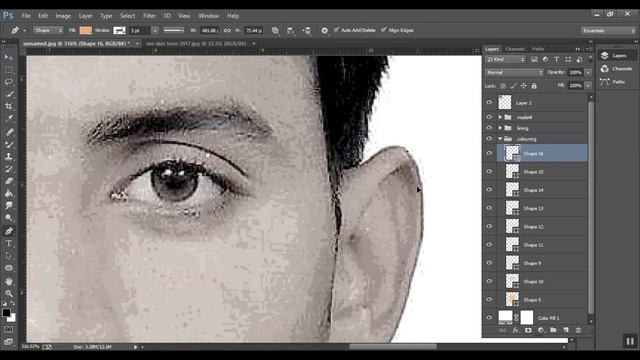The width and height of the screenshot is (640, 360).
Task: Select the Lasso tool
Action: click(9, 82)
